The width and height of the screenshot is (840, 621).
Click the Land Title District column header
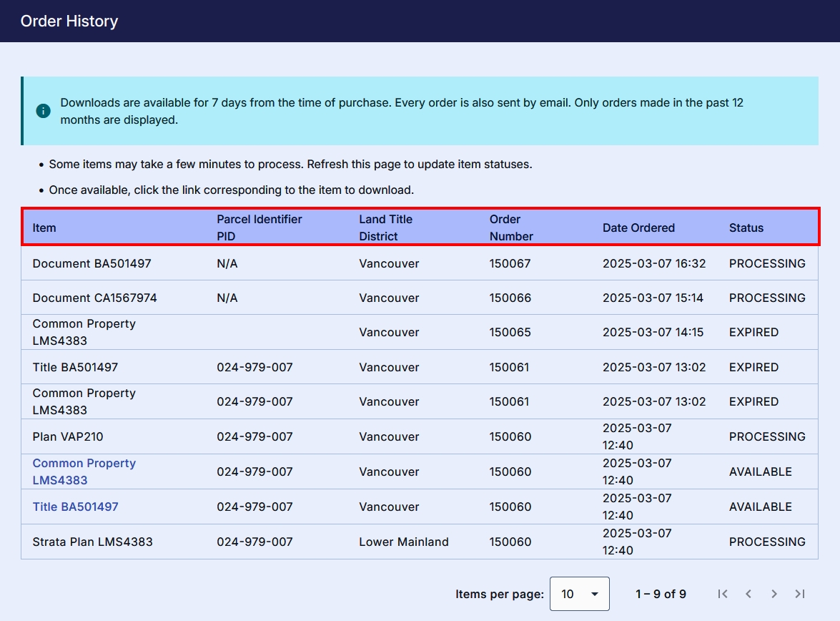point(386,228)
